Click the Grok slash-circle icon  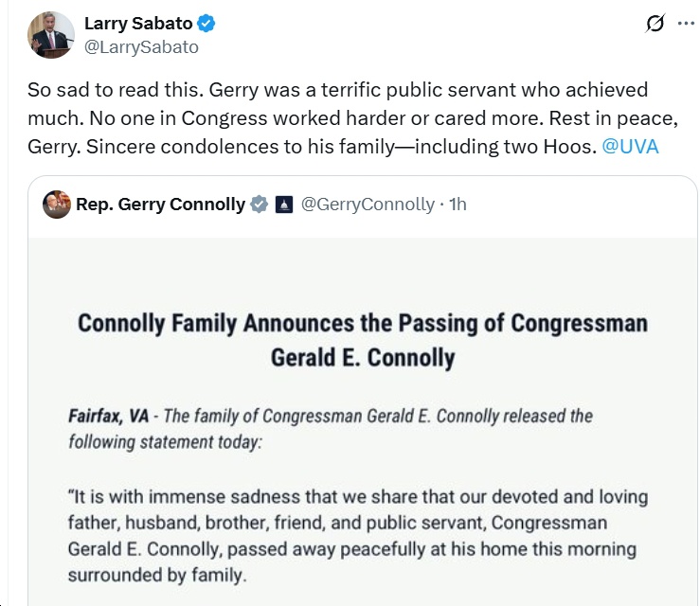coord(655,24)
